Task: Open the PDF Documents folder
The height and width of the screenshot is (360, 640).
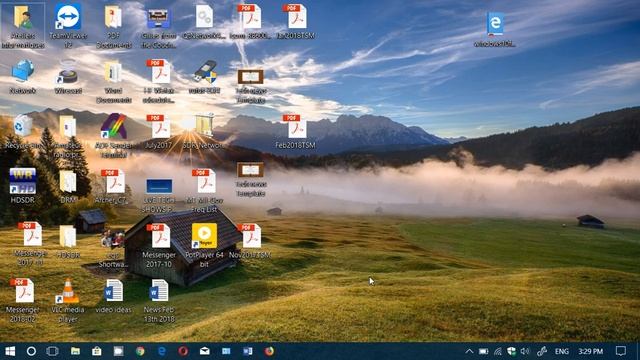Action: click(x=113, y=26)
